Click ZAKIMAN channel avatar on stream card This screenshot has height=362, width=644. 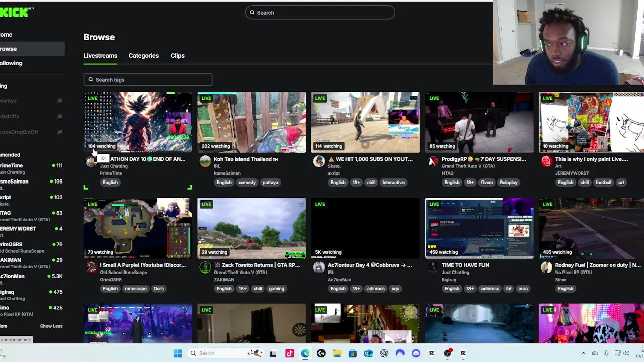[205, 267]
